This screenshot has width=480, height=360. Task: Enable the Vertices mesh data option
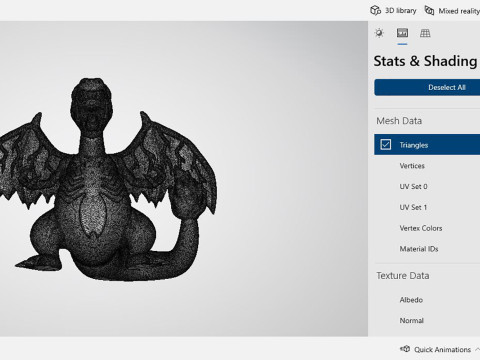(x=412, y=166)
